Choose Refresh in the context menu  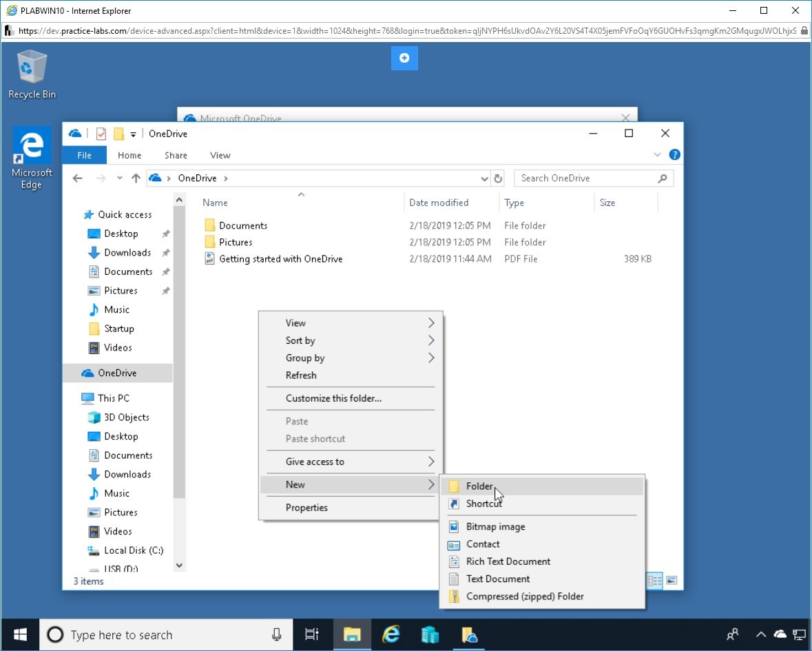click(x=351, y=375)
